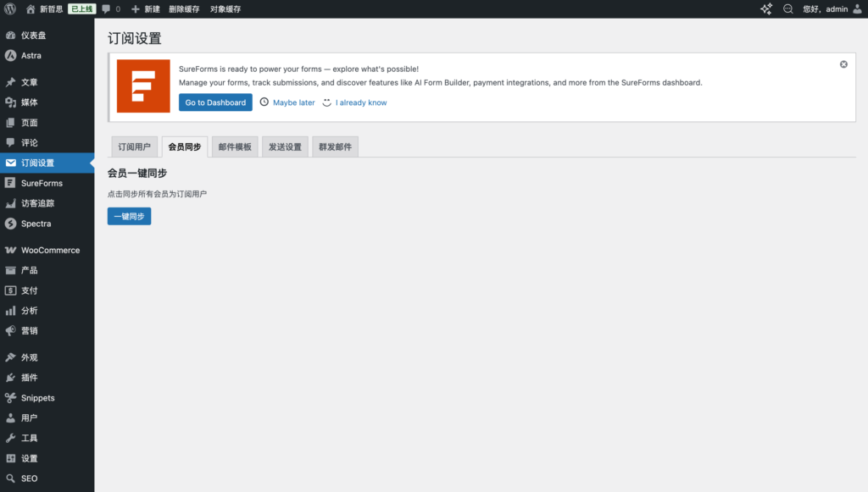
Task: Switch to the 订阅用户 tab
Action: coord(134,146)
